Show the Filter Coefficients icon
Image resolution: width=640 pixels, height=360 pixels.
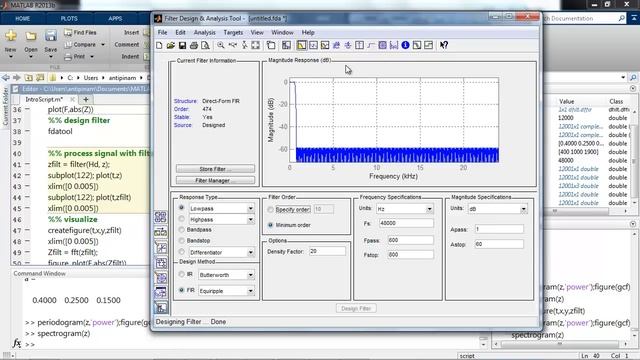tap(394, 45)
